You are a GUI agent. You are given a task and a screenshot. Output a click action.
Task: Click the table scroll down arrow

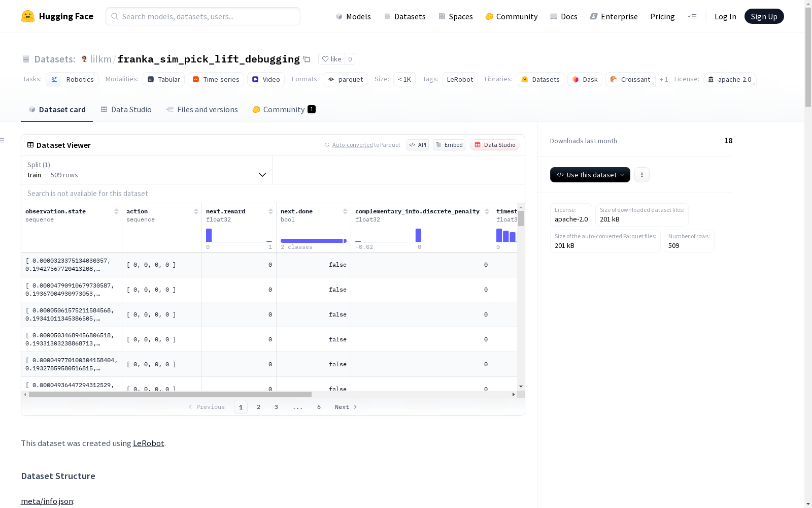click(x=521, y=387)
